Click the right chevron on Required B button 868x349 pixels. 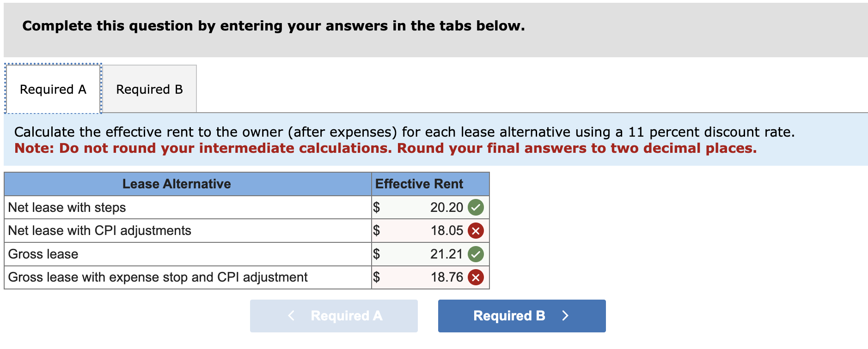click(566, 316)
